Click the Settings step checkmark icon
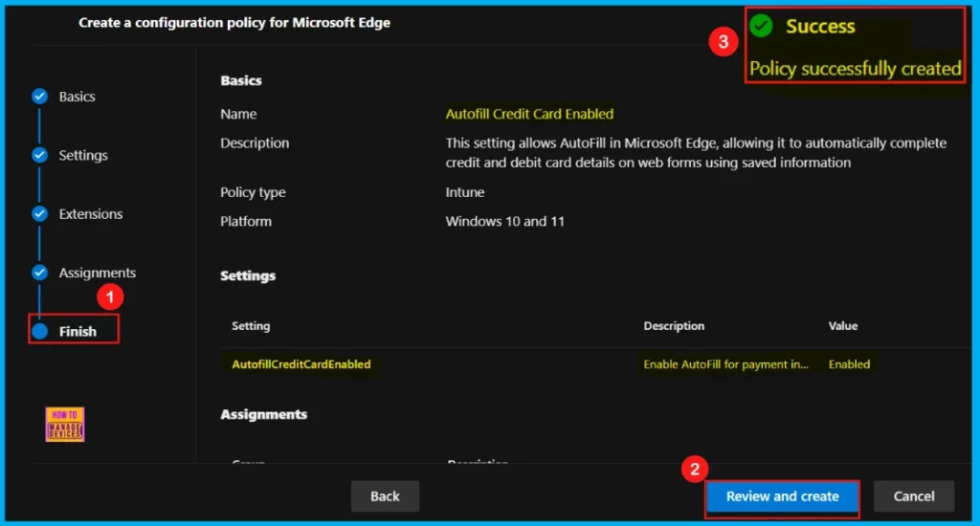 point(39,155)
